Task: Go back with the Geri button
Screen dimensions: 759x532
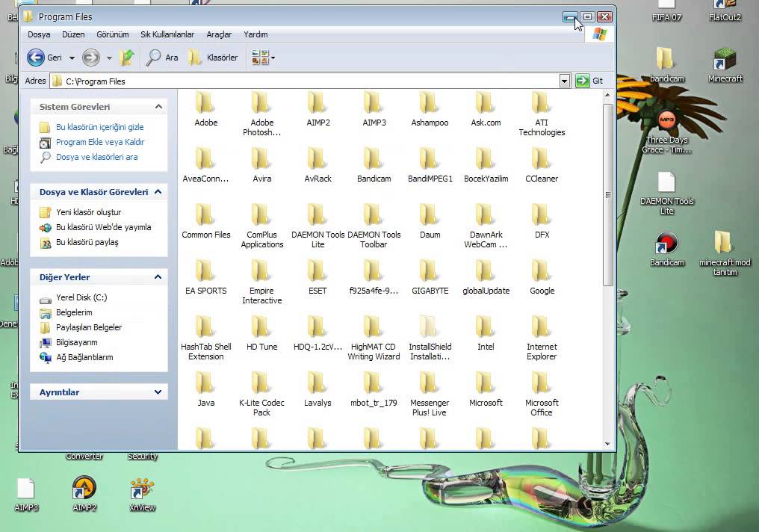Action: (x=44, y=58)
